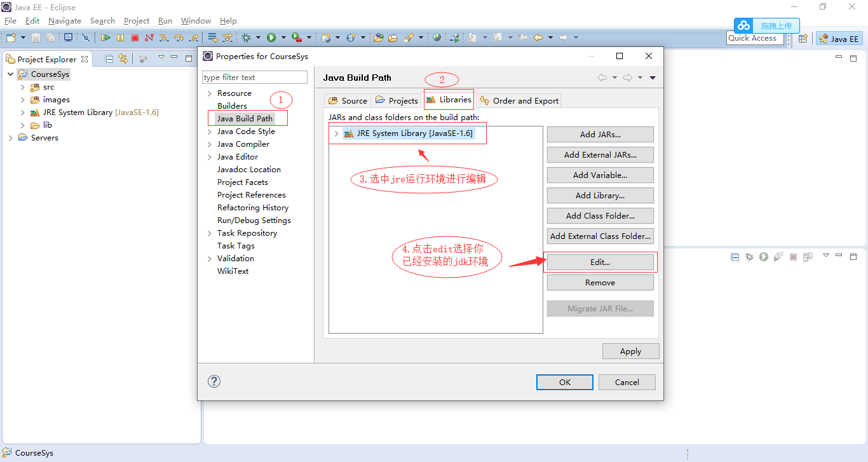
Task: Expand the Servers project node
Action: coord(11,138)
